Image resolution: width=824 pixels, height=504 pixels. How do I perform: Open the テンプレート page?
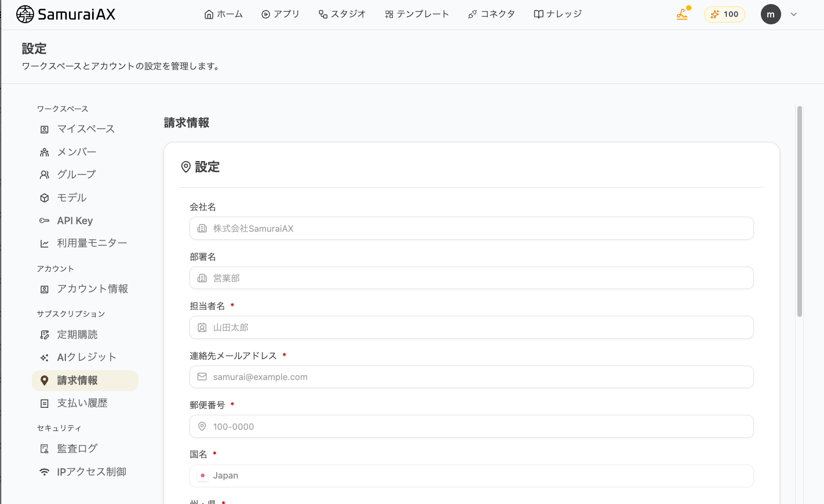[x=417, y=14]
